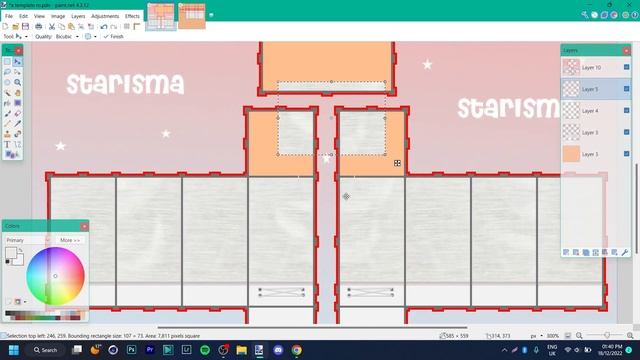Click the zoom in magnifier in status bar
This screenshot has width=640, height=360.
pyautogui.click(x=630, y=336)
